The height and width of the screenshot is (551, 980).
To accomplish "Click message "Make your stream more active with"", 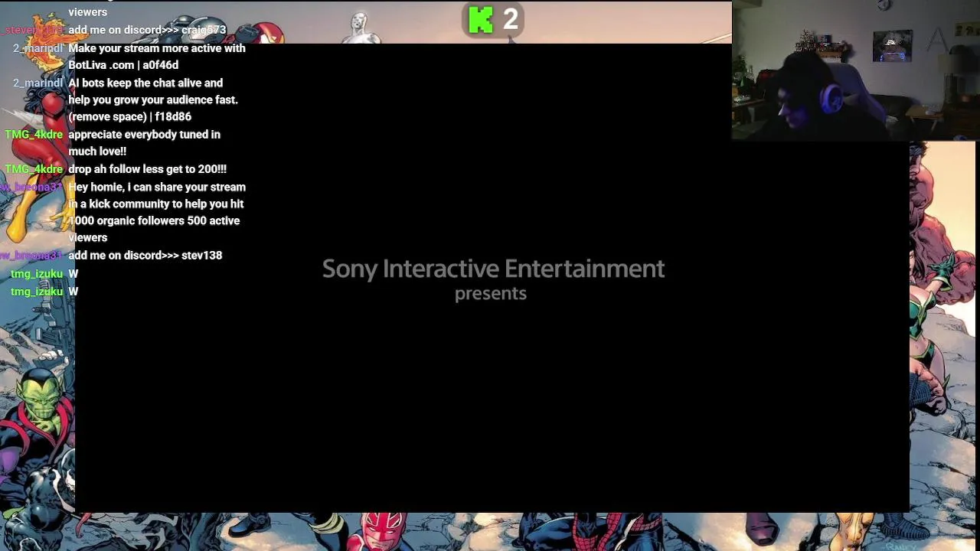I will (x=157, y=57).
